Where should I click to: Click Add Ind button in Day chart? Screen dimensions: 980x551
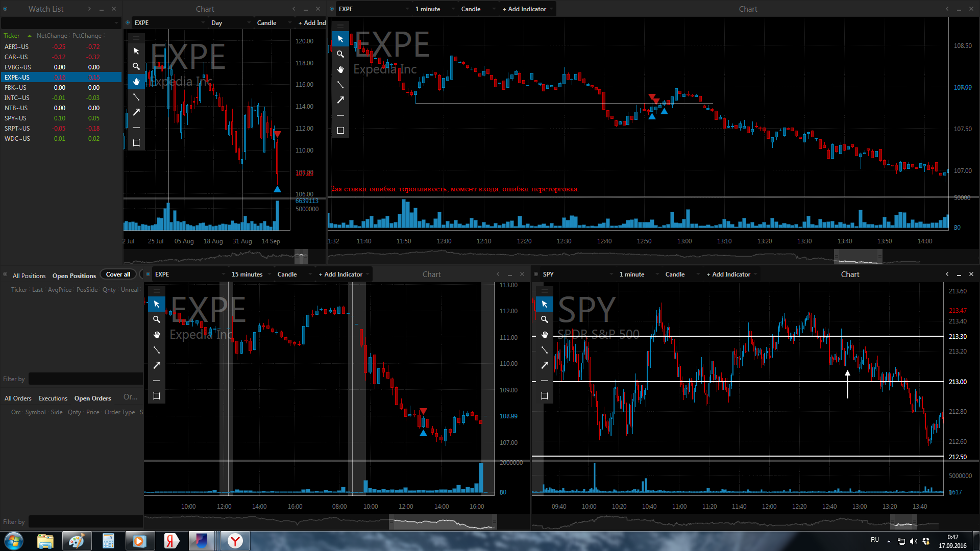pos(312,22)
